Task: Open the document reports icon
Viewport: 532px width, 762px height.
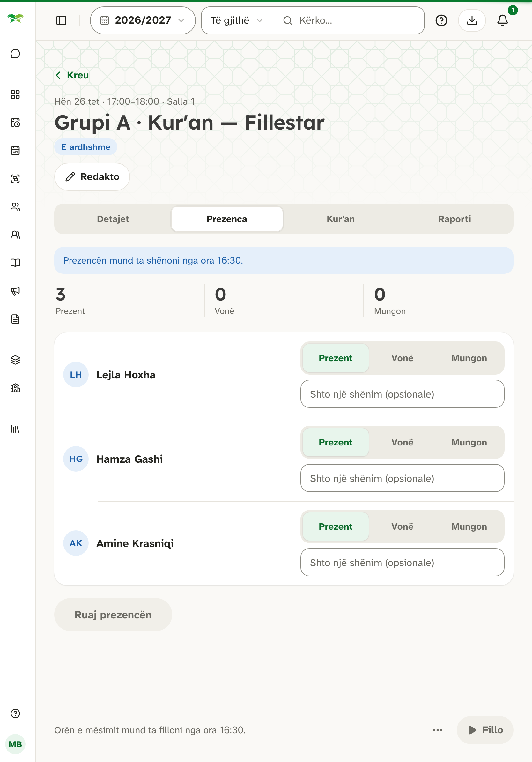Action: click(15, 319)
